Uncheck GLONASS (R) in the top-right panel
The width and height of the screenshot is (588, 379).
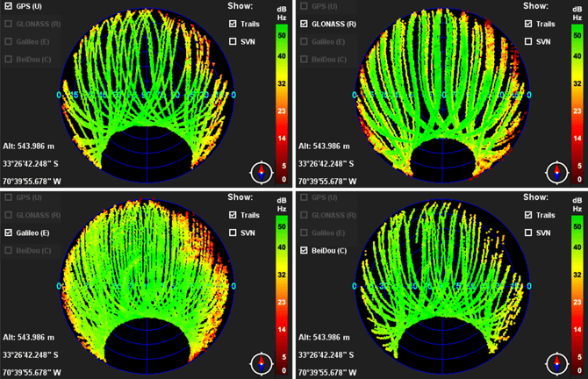[x=305, y=25]
